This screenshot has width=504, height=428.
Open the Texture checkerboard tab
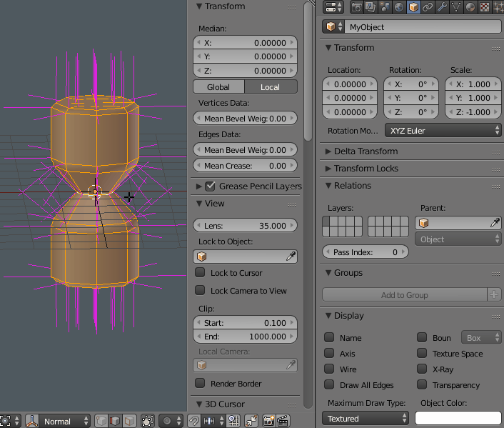click(x=485, y=7)
